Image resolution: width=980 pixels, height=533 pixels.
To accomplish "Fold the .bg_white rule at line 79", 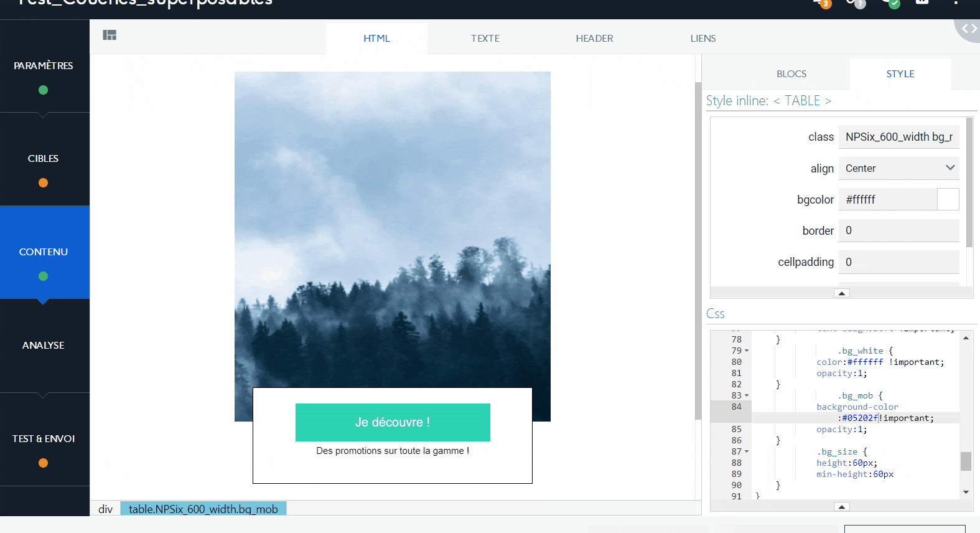I will point(747,351).
